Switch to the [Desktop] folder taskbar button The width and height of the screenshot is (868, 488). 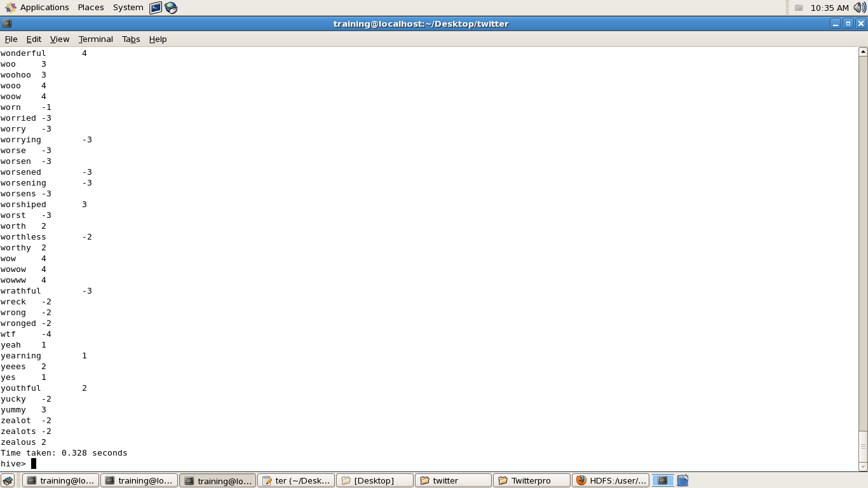click(375, 481)
